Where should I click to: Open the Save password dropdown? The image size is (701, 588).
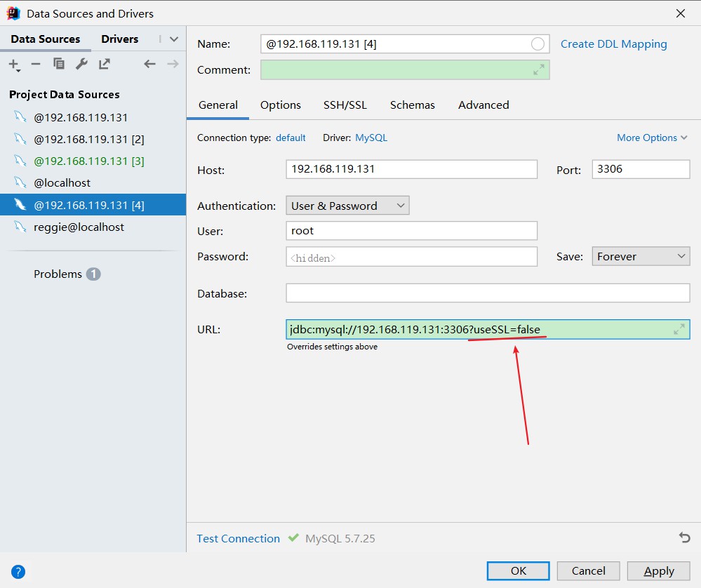click(x=641, y=256)
